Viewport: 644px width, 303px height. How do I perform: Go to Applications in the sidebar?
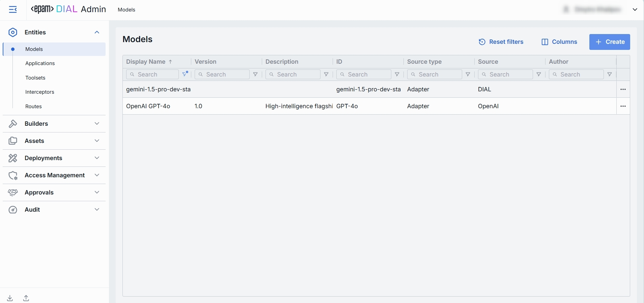tap(40, 63)
